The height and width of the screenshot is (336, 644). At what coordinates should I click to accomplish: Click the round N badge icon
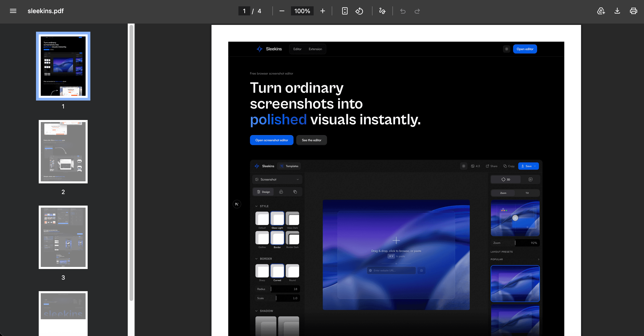click(237, 204)
